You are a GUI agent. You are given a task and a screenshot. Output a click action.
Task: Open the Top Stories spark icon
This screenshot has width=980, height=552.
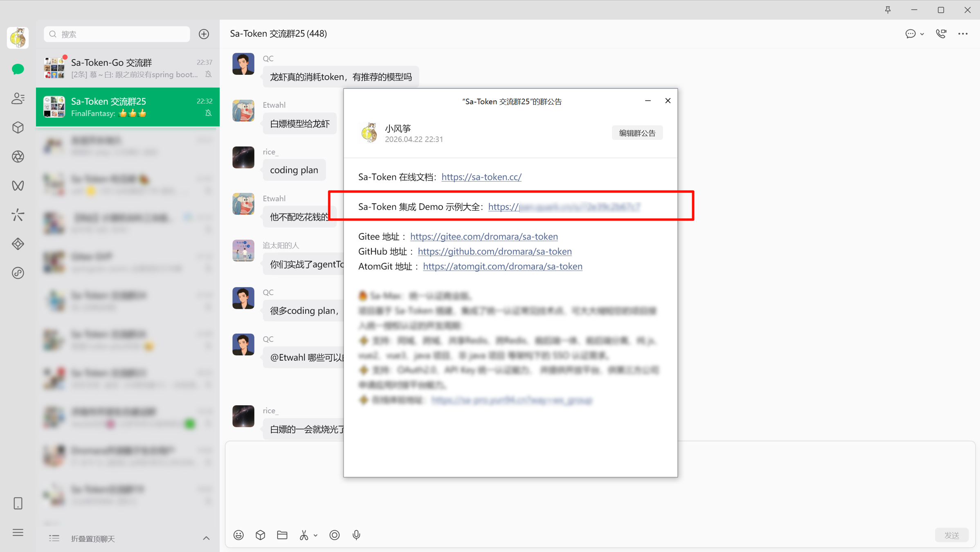pyautogui.click(x=18, y=215)
